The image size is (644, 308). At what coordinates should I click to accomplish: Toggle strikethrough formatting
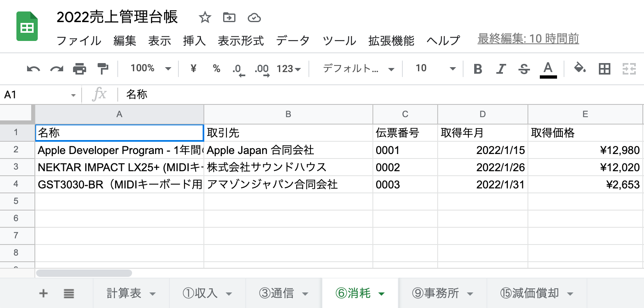(x=524, y=69)
